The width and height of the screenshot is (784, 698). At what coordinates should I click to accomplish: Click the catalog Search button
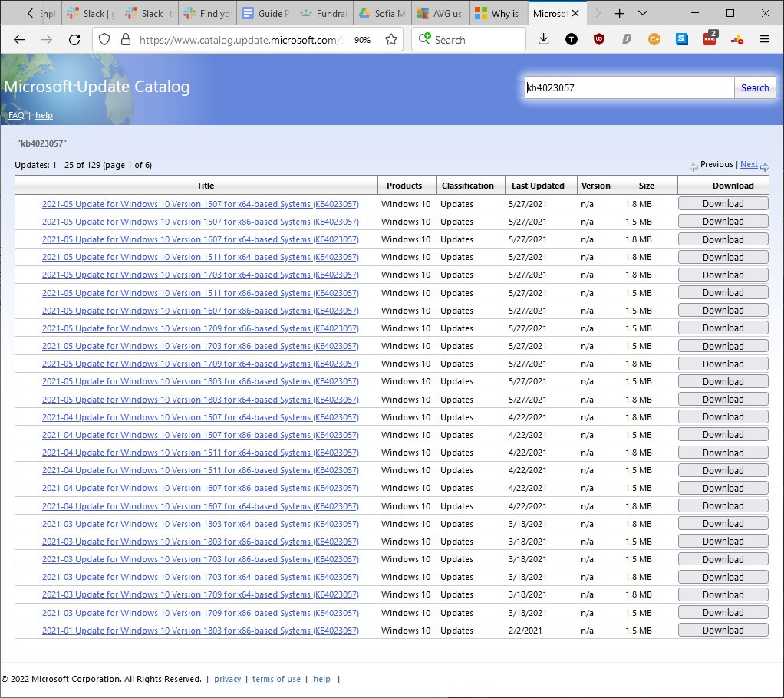click(x=755, y=88)
